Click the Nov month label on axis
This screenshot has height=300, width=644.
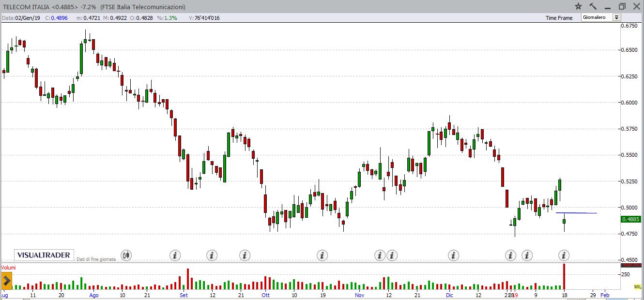359,295
